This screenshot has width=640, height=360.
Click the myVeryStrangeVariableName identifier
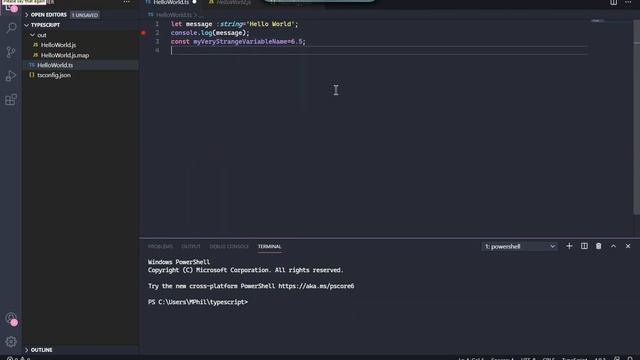point(240,42)
